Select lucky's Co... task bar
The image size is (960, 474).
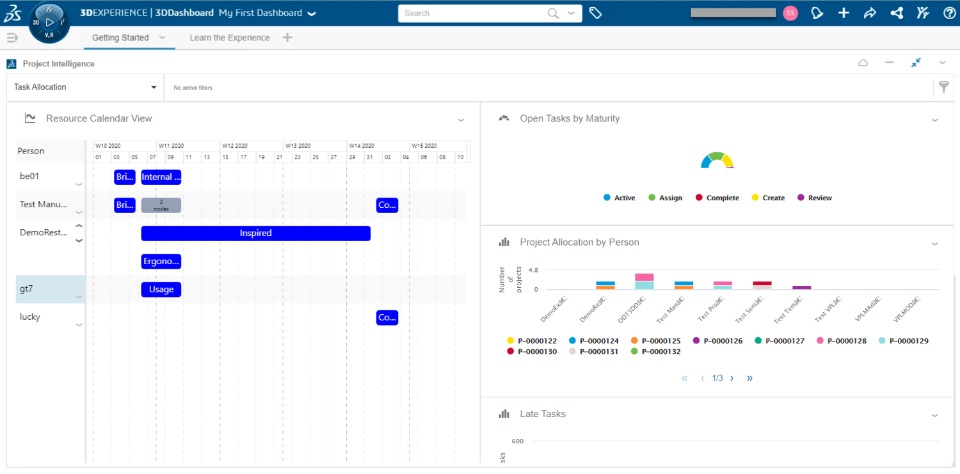387,318
